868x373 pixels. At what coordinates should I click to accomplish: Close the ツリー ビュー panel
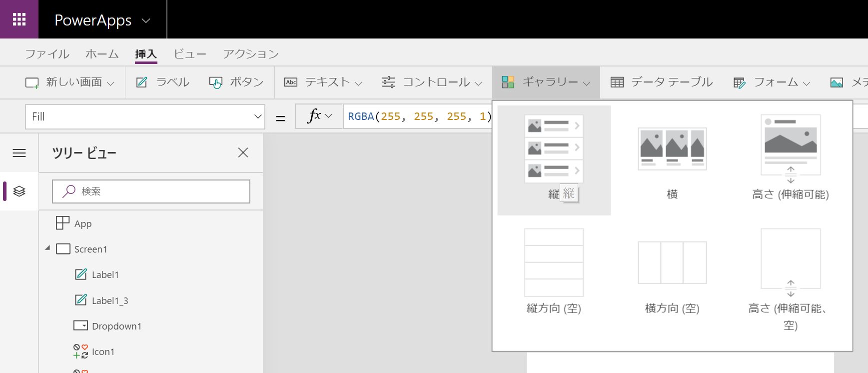point(243,152)
